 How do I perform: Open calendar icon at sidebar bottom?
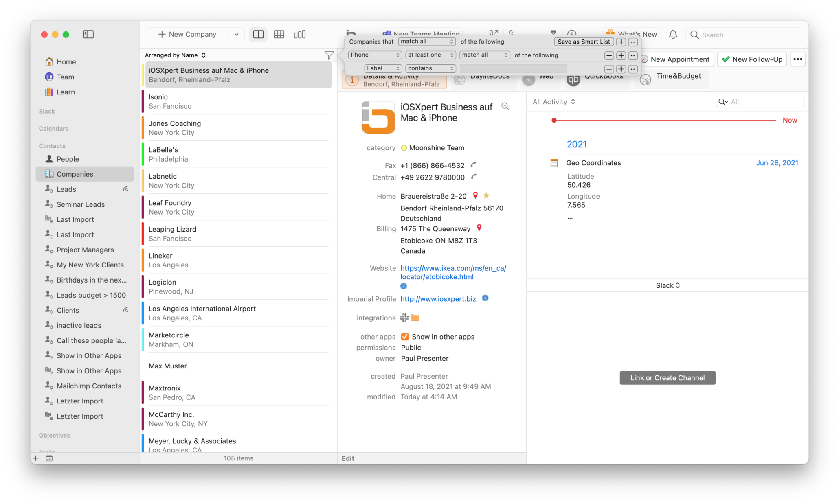pos(49,458)
